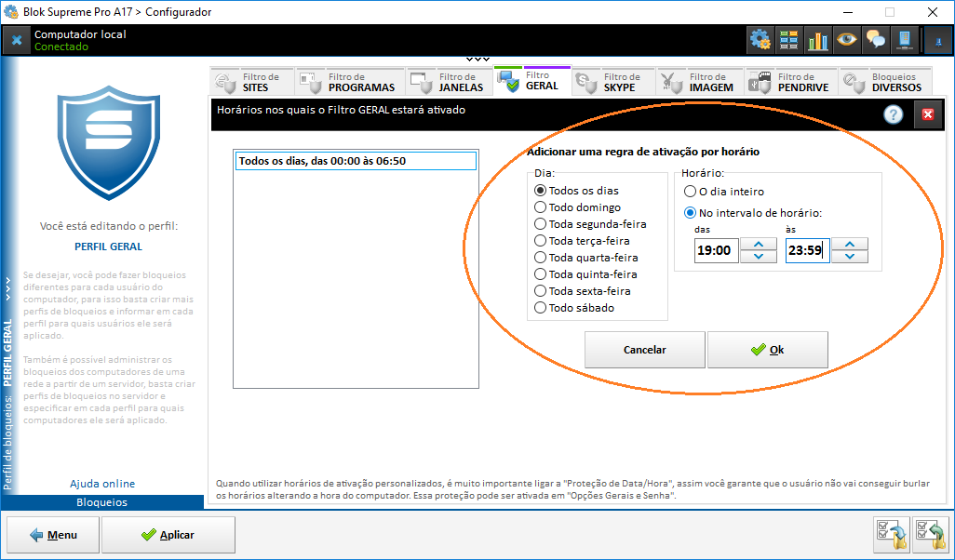This screenshot has width=955, height=560.
Task: Open the Filtro de PENDRIVE tab
Action: click(x=792, y=83)
